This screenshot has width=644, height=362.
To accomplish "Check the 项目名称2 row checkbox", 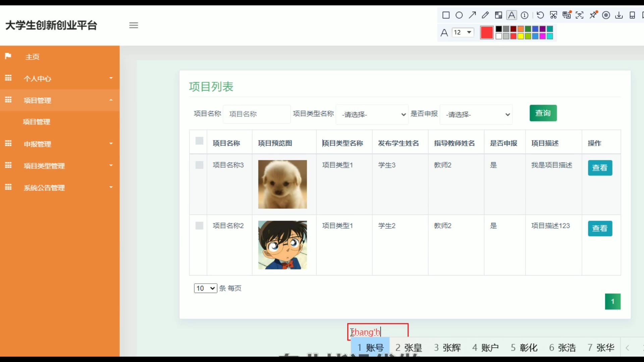I will click(x=199, y=226).
